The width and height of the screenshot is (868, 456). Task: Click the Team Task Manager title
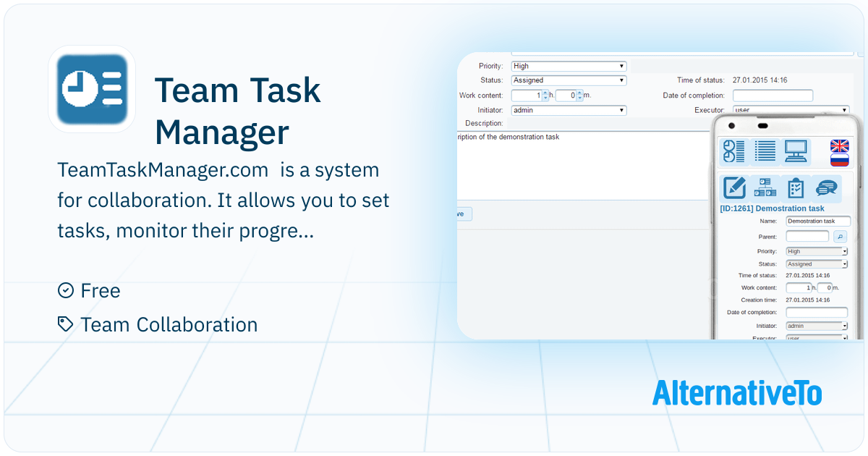pos(238,111)
